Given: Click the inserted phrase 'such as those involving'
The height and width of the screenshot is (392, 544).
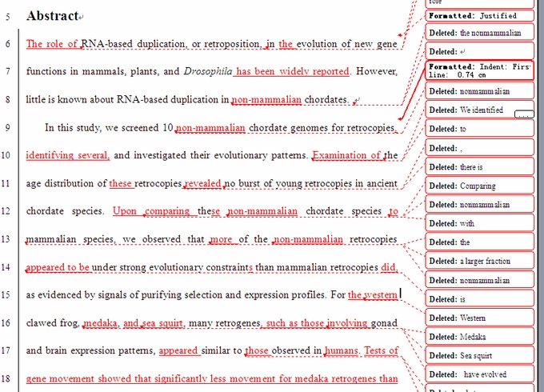Looking at the screenshot, I should click(x=317, y=323).
